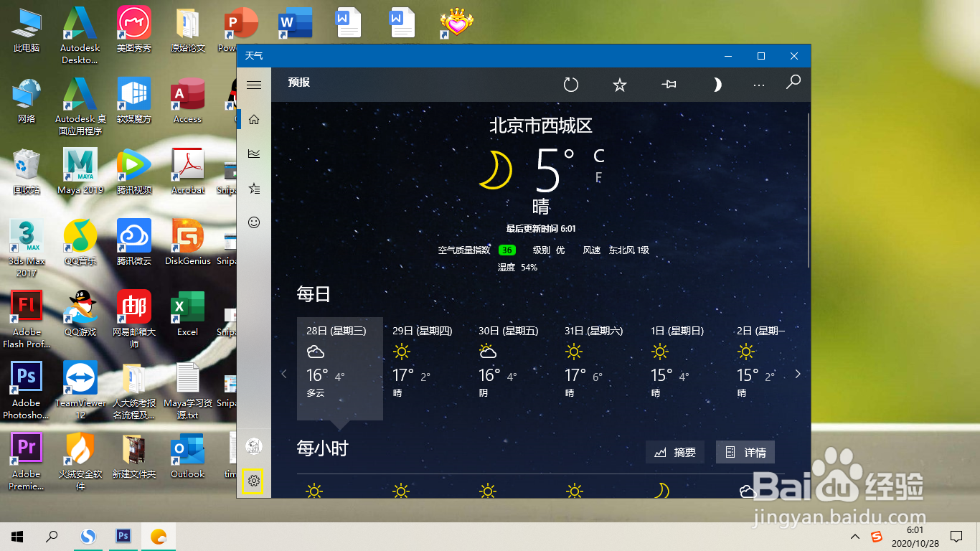Open the weather app settings gear
Screen dimensions: 980x551
pyautogui.click(x=253, y=482)
